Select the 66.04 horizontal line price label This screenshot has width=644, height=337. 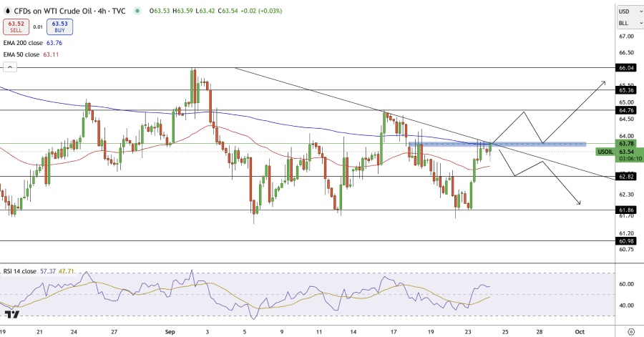click(626, 67)
